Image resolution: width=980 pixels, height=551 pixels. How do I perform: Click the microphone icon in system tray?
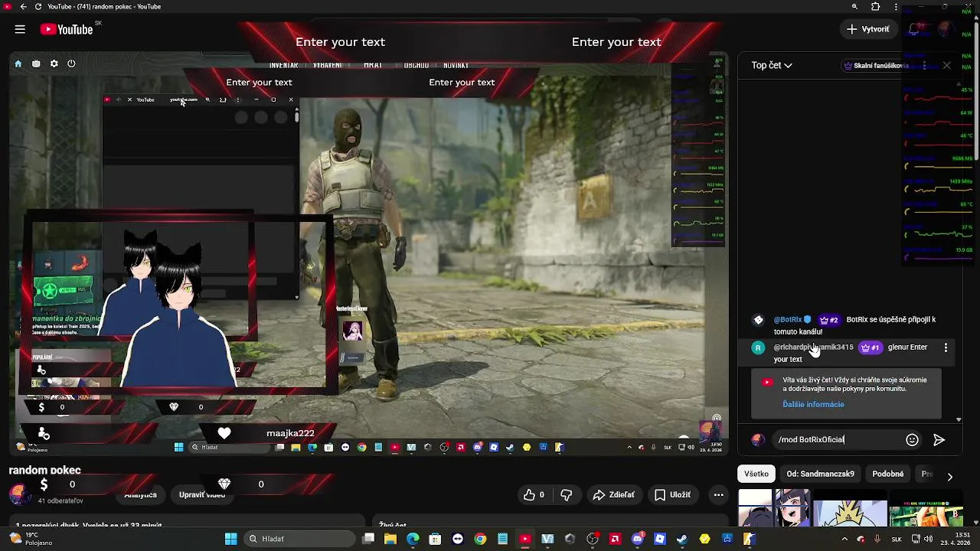(x=877, y=539)
